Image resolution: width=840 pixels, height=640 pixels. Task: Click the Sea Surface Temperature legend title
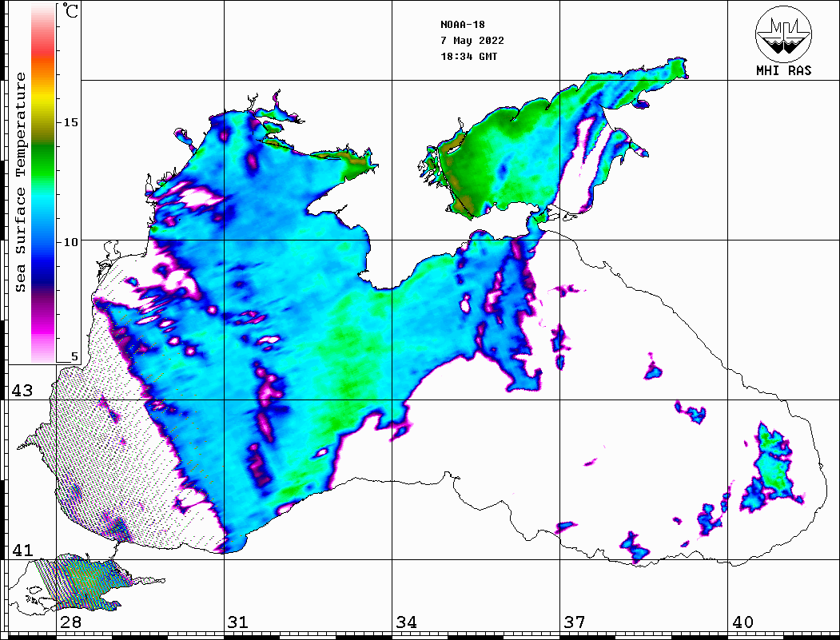(20, 182)
